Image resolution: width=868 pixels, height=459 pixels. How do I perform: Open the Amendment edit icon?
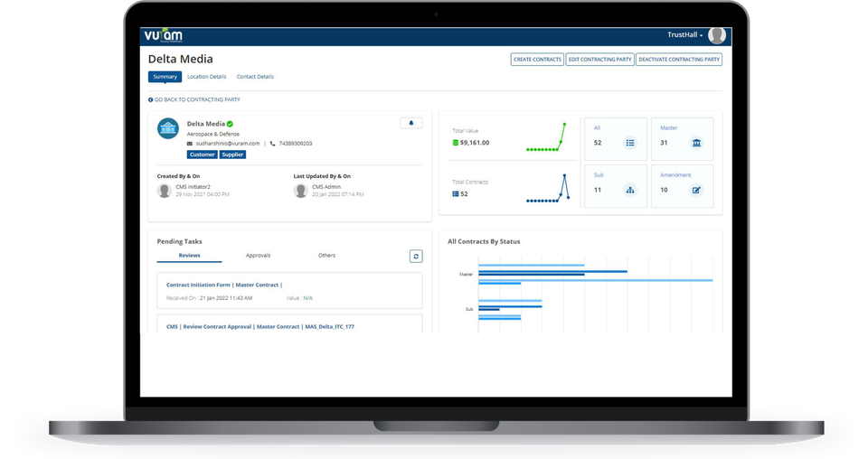point(696,191)
